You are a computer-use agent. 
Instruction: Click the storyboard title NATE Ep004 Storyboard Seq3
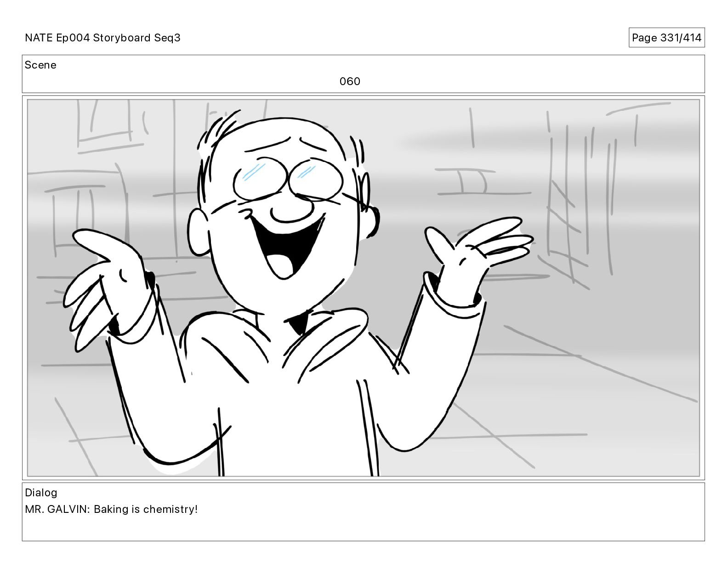(102, 38)
